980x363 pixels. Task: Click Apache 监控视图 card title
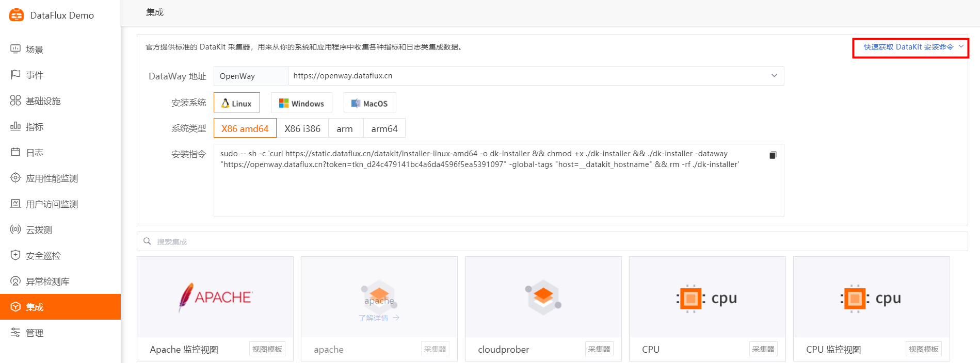tap(184, 350)
